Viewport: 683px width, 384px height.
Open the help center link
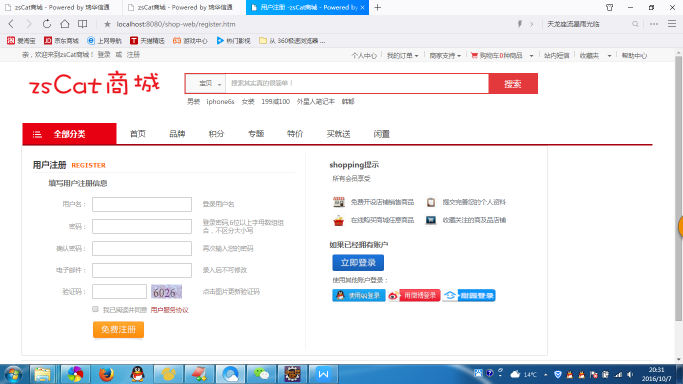pyautogui.click(x=634, y=56)
